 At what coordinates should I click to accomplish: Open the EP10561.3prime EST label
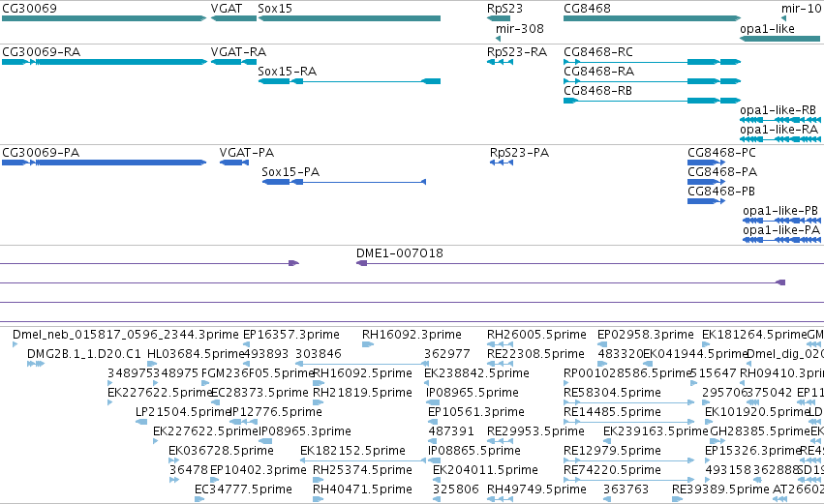476,412
